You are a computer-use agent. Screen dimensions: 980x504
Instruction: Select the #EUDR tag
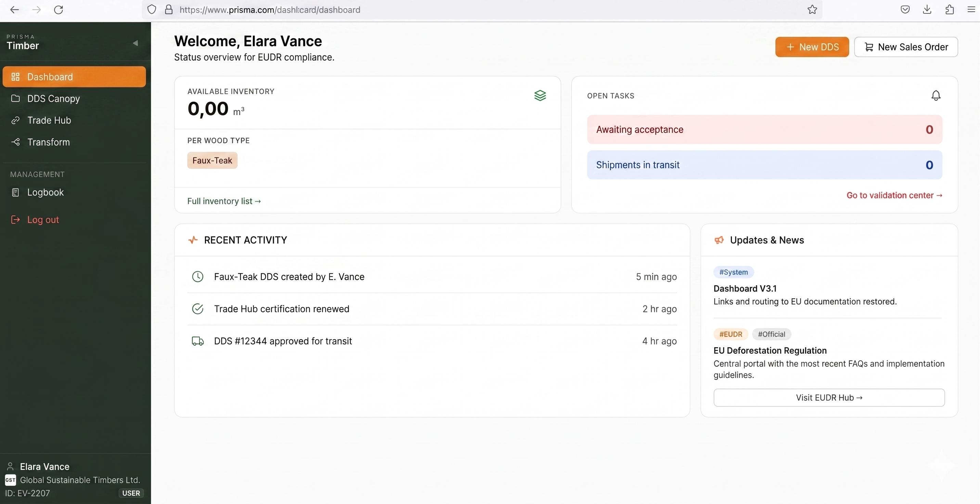click(731, 334)
